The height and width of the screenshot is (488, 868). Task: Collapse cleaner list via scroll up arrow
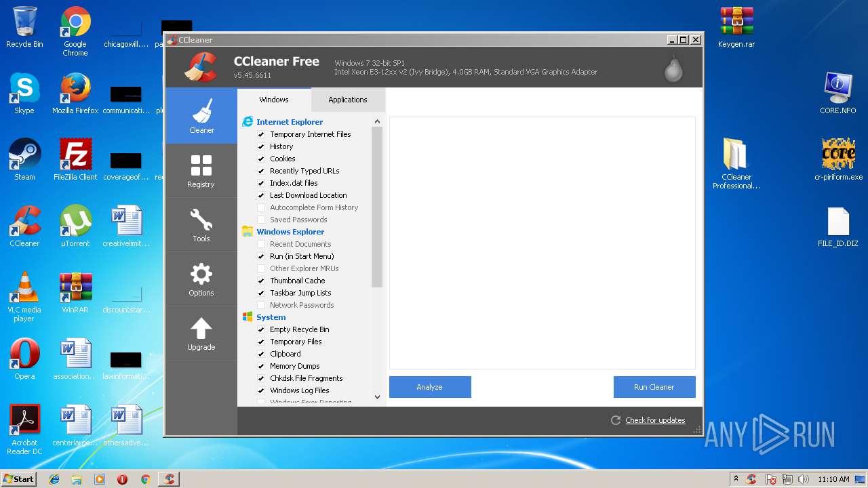click(x=377, y=121)
